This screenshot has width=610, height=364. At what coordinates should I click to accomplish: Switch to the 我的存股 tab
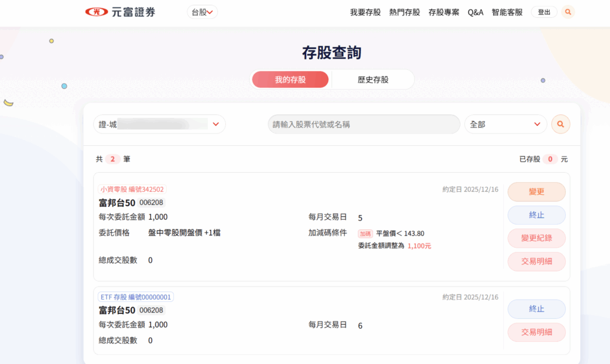290,80
